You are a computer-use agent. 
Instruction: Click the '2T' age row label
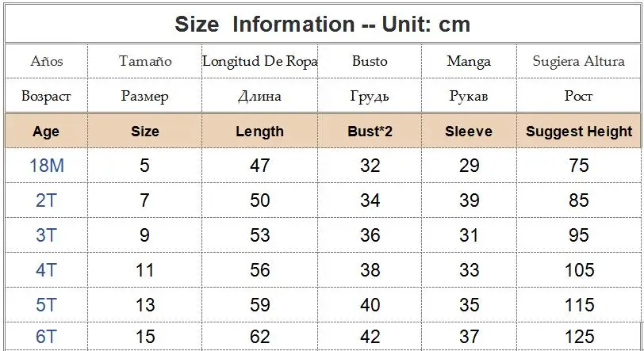tap(45, 200)
